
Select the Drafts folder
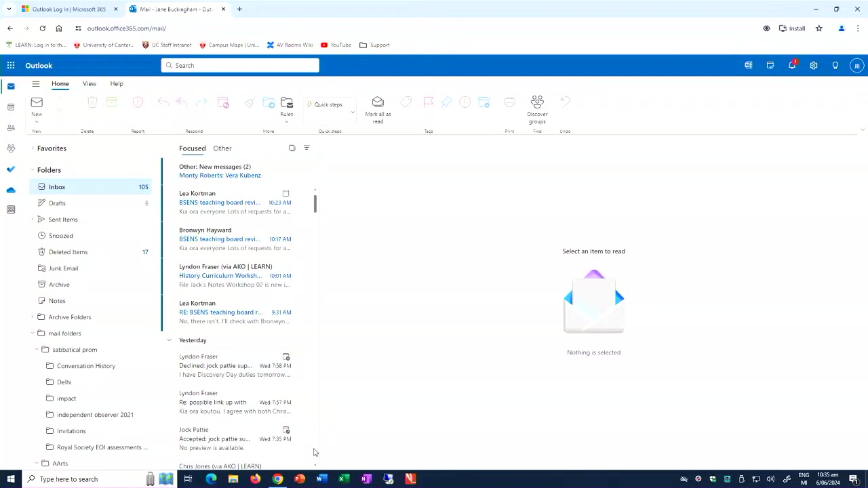tap(57, 203)
